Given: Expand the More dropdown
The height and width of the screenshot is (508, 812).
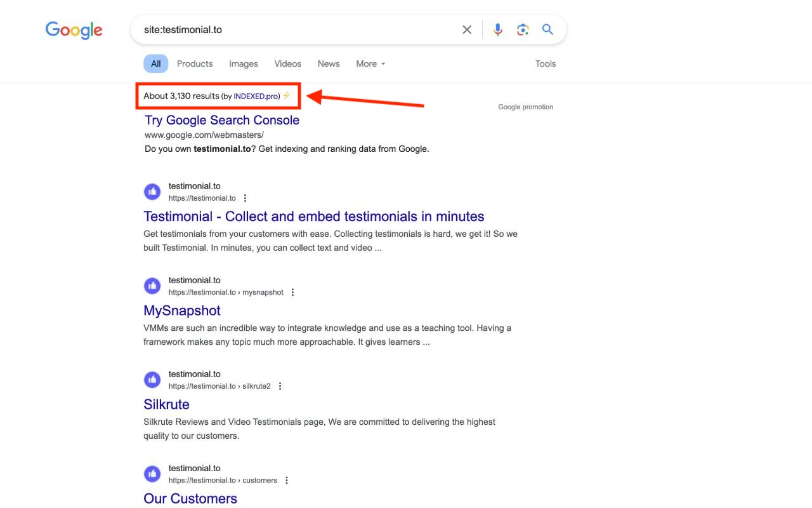Looking at the screenshot, I should (370, 63).
